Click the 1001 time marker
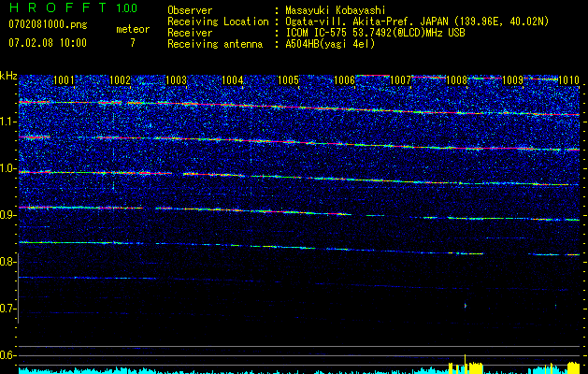 click(64, 80)
